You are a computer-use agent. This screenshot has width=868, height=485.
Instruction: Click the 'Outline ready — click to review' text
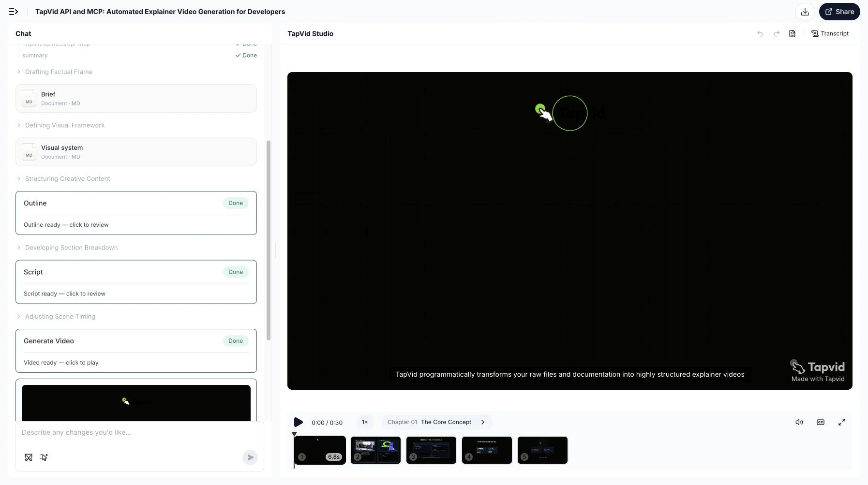click(x=66, y=225)
